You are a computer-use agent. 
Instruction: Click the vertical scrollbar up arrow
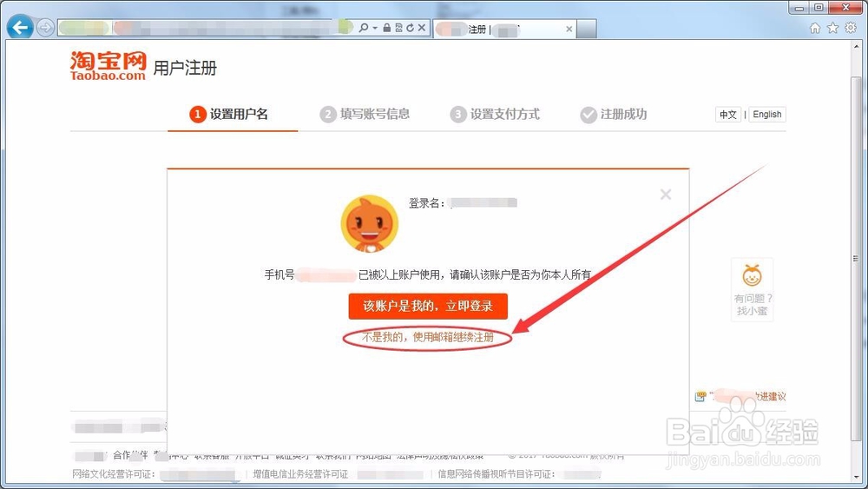coord(858,45)
